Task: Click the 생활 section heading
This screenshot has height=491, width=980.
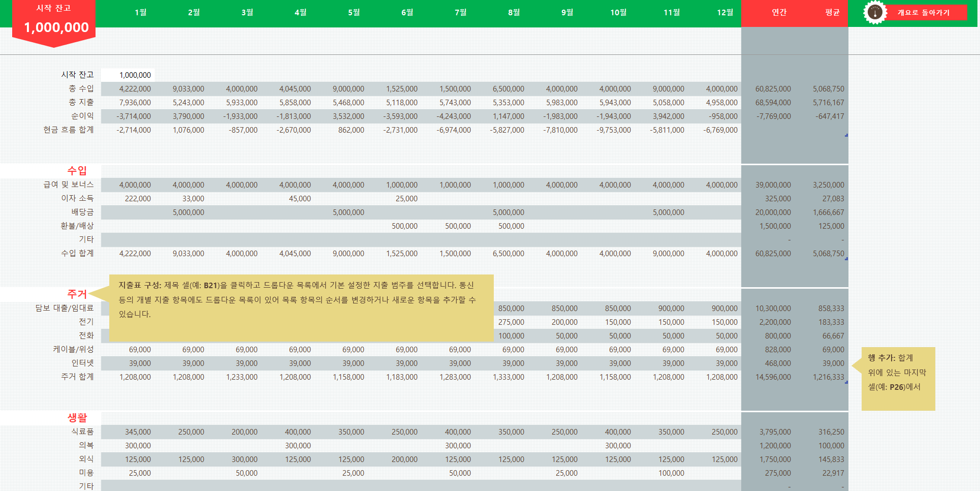Action: coord(77,417)
